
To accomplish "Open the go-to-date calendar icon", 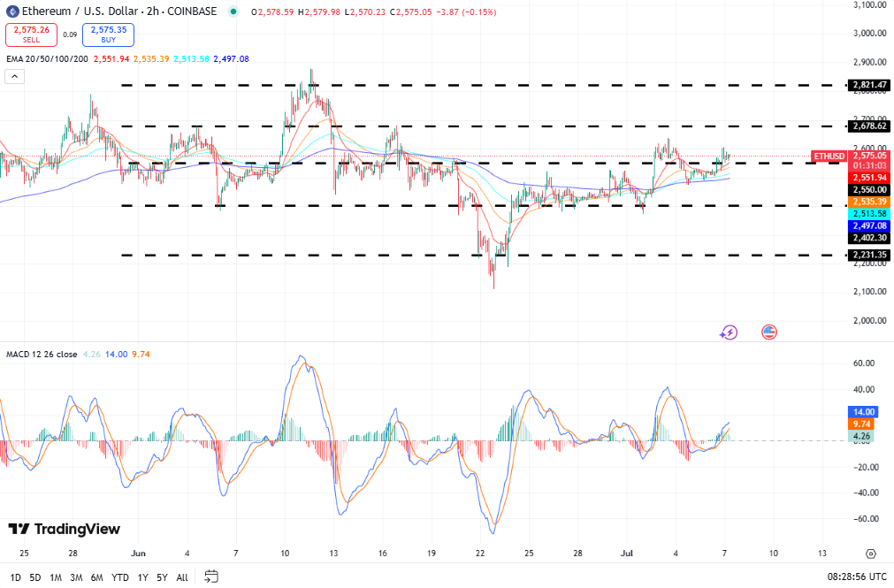I will tap(211, 577).
